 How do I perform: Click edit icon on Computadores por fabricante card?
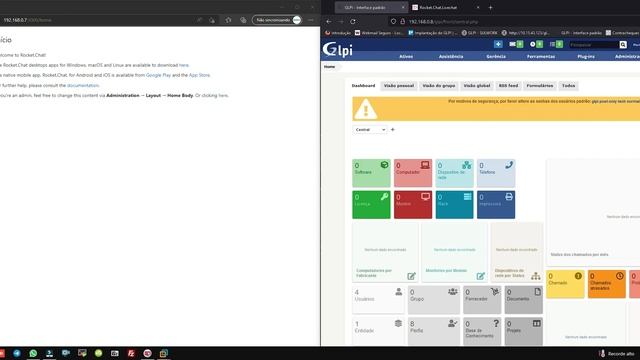coord(411,276)
